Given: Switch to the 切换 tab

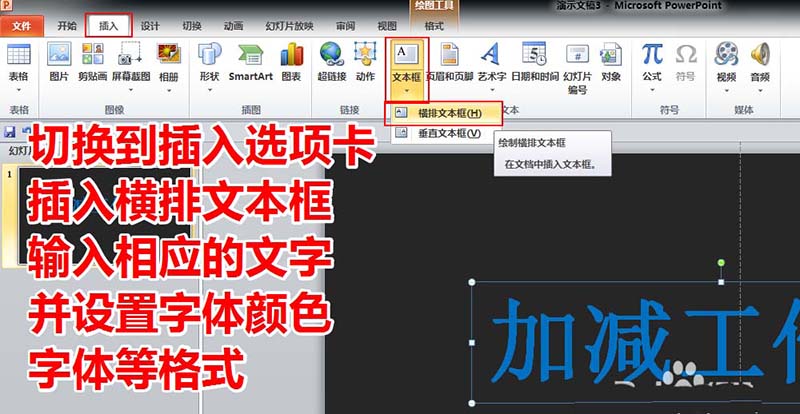Looking at the screenshot, I should [x=192, y=26].
